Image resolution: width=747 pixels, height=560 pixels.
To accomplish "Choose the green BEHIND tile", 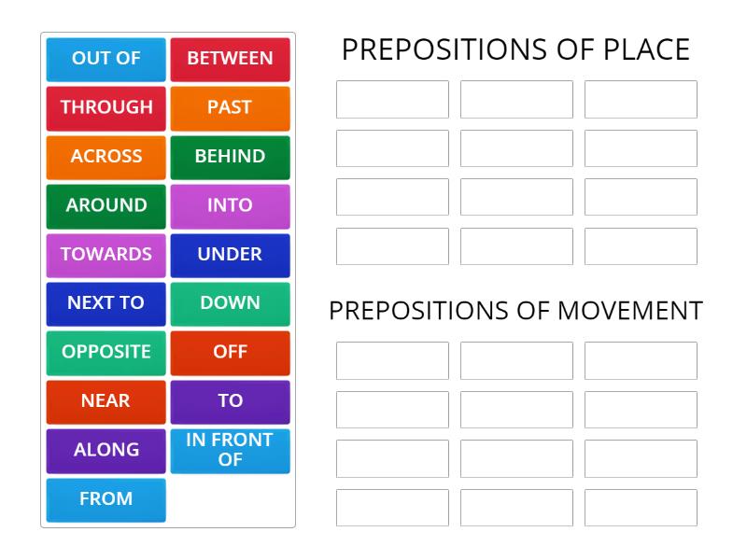I will [x=230, y=157].
